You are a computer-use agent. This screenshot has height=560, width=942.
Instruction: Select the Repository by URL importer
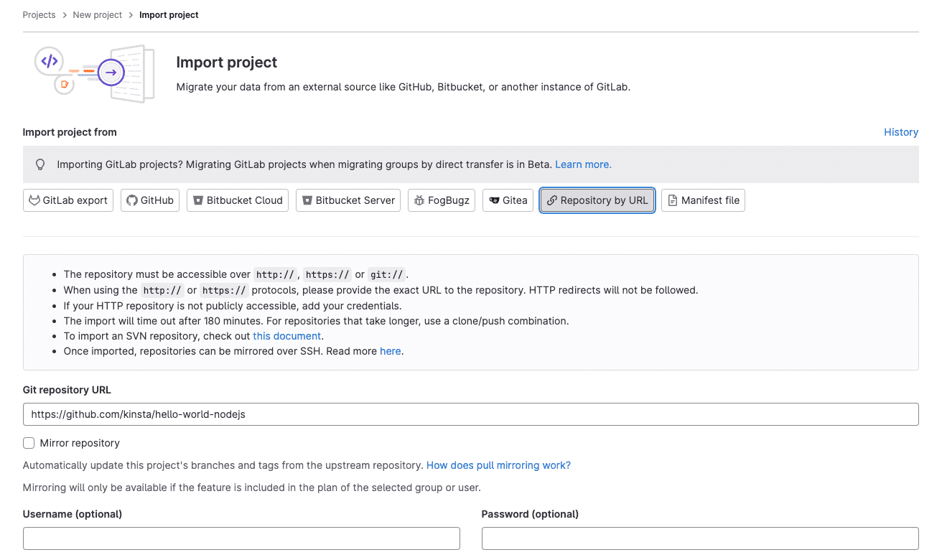[597, 200]
